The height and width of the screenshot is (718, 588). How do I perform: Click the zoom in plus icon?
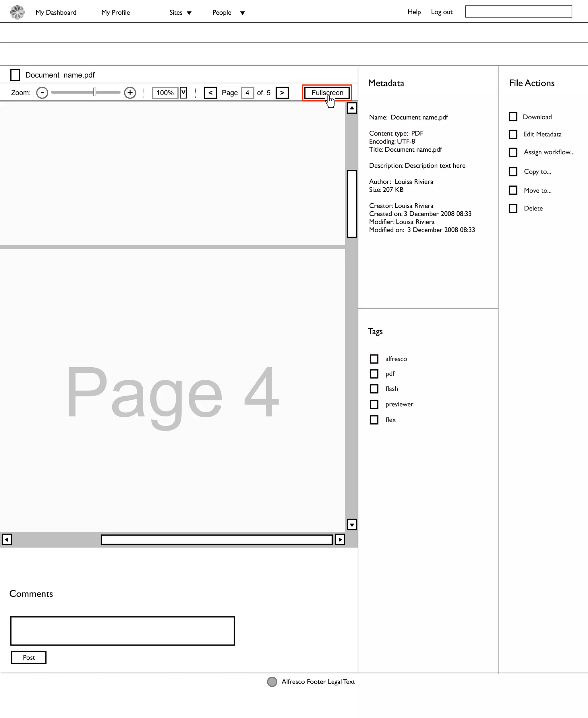130,92
